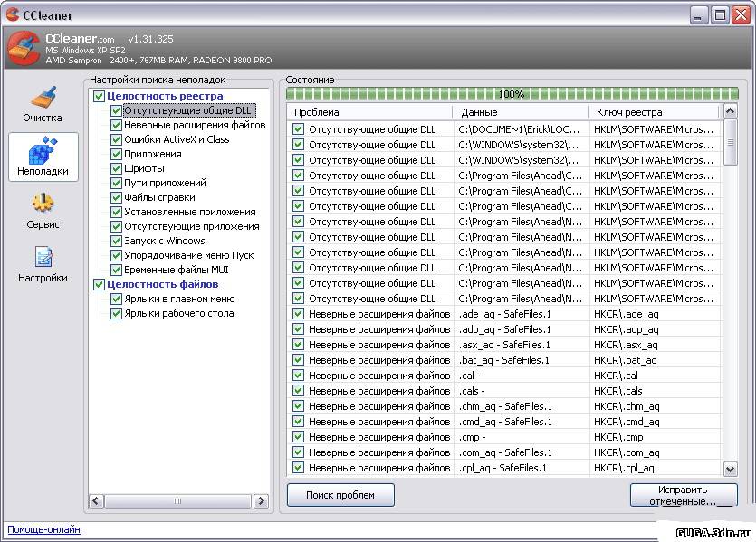This screenshot has height=542, width=756.
Task: Open the Очистка cleaner section
Action: [43, 104]
